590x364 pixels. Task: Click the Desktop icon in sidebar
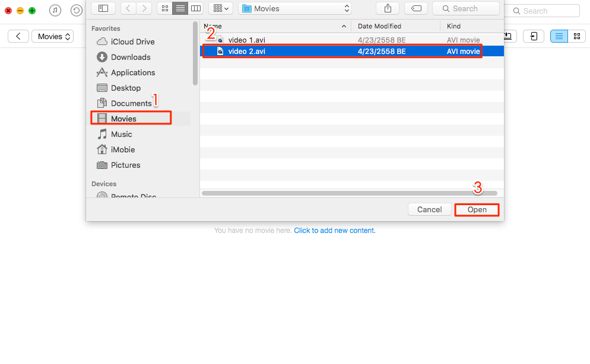(102, 88)
